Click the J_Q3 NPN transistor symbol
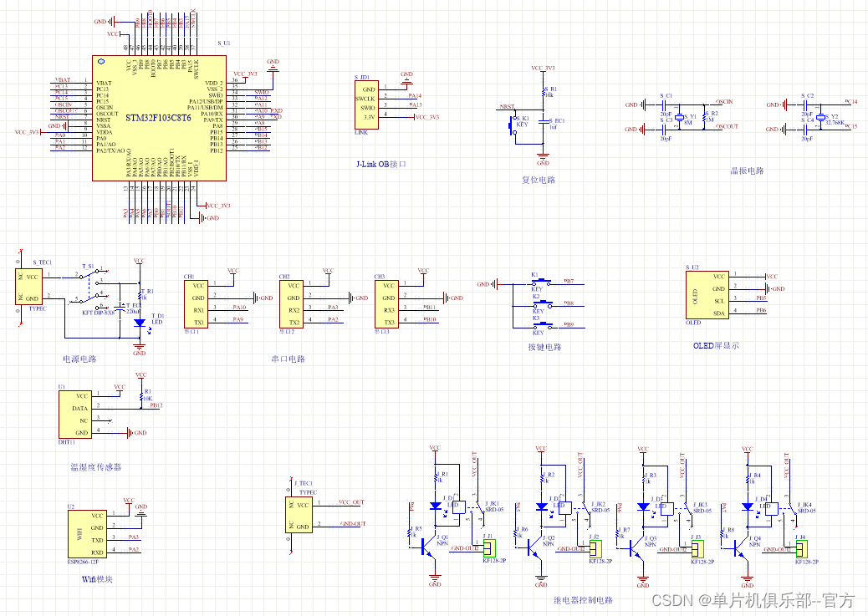 pos(636,547)
